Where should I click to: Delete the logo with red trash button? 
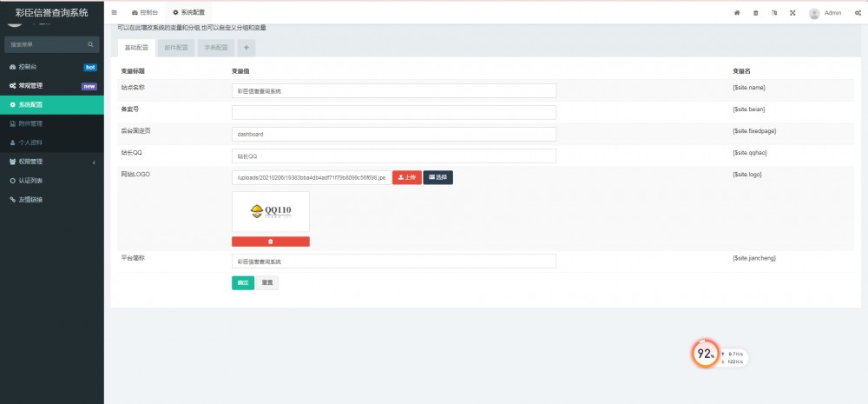[x=270, y=242]
